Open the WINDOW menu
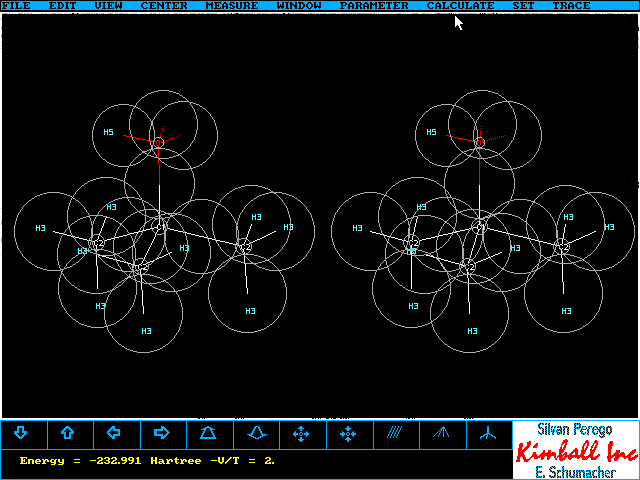The width and height of the screenshot is (640, 480). point(299,6)
